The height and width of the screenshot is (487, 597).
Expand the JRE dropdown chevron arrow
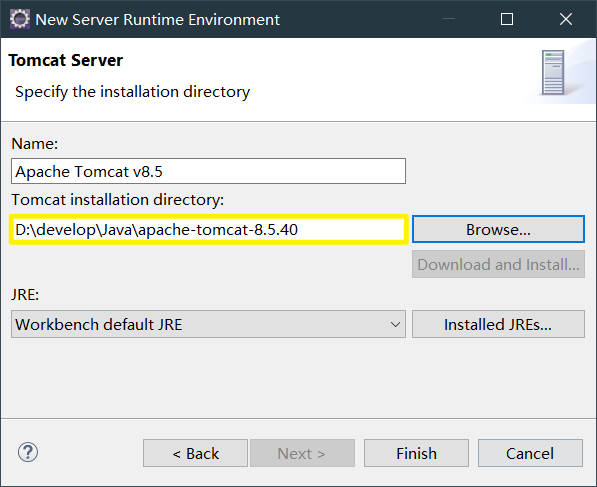(x=395, y=324)
